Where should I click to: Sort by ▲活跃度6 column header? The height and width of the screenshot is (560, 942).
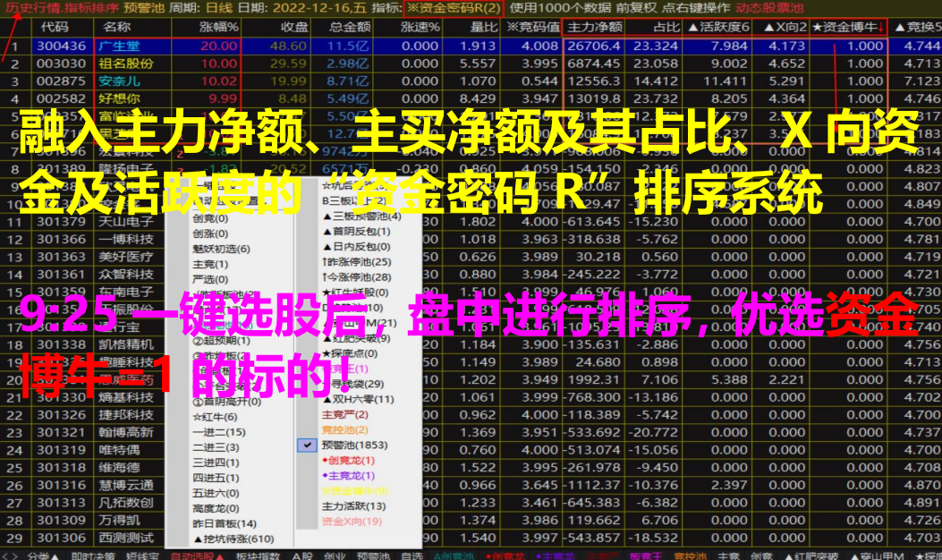click(718, 27)
